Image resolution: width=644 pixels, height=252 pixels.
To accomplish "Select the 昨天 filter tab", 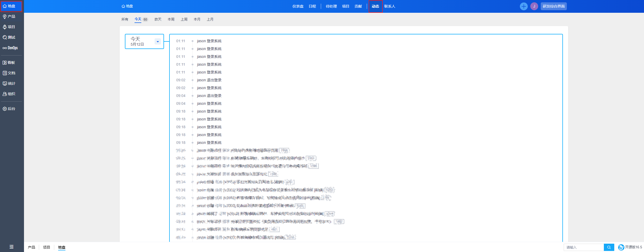I will coord(158,19).
